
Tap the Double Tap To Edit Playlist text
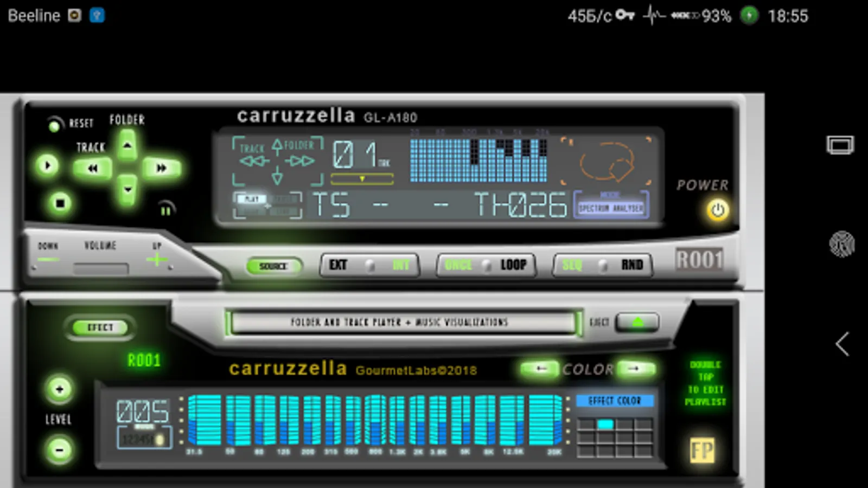click(705, 383)
